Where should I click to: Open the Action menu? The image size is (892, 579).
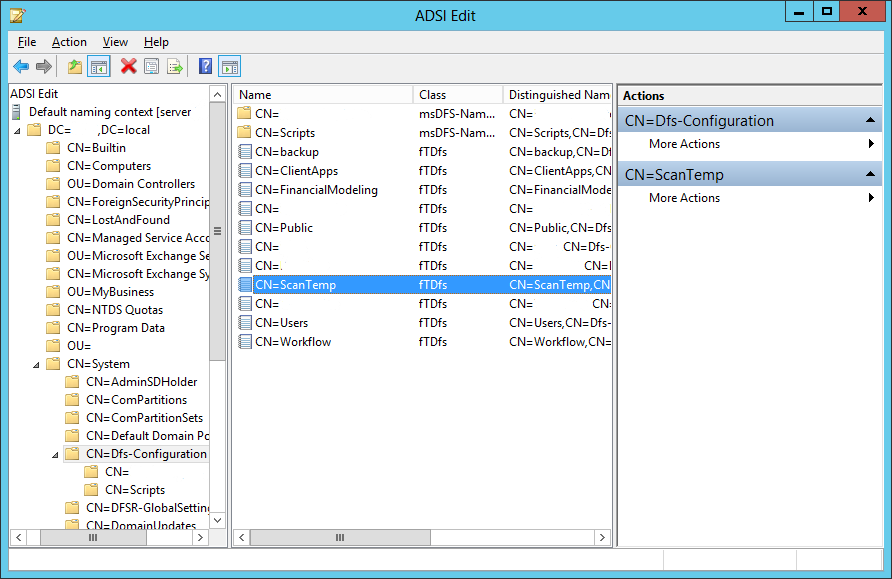coord(69,42)
